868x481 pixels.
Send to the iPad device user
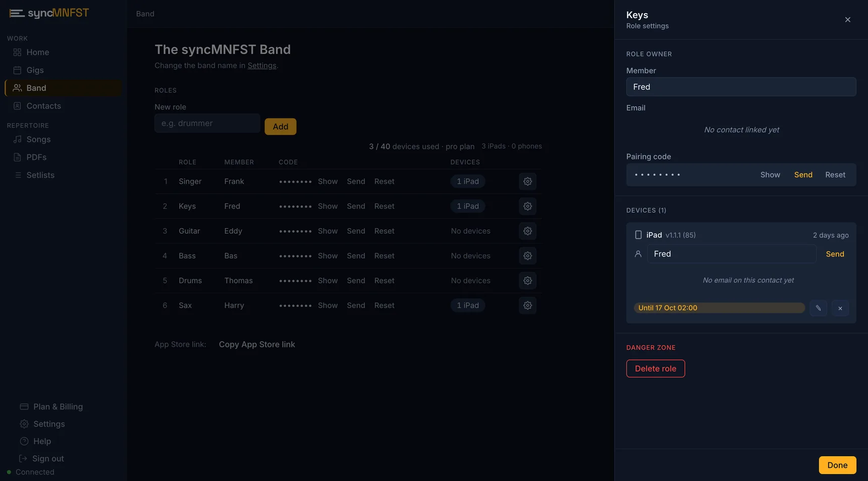point(835,254)
